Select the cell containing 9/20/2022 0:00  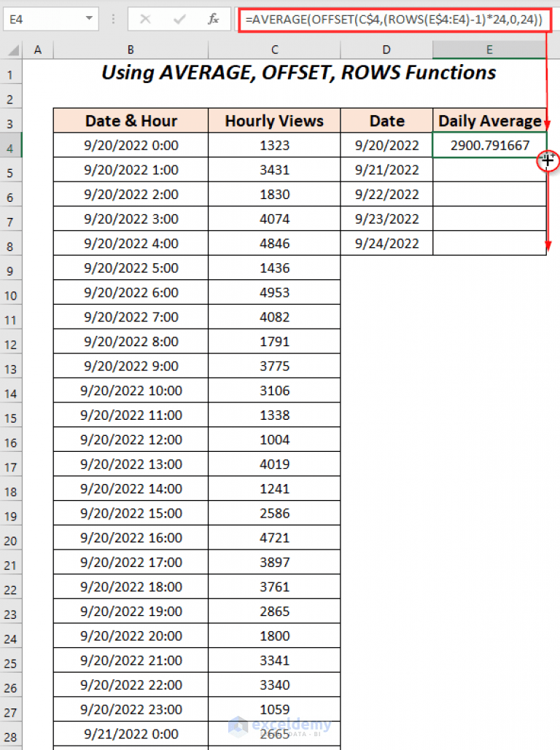pyautogui.click(x=131, y=146)
